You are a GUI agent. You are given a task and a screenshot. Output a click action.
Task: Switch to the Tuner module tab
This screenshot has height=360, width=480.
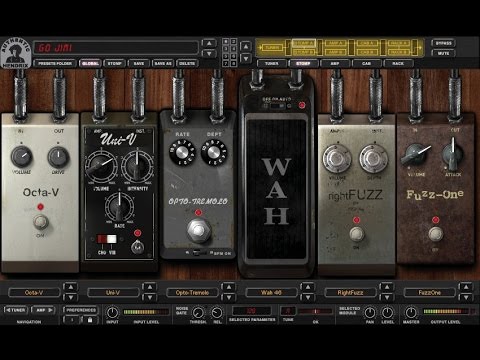(x=272, y=63)
